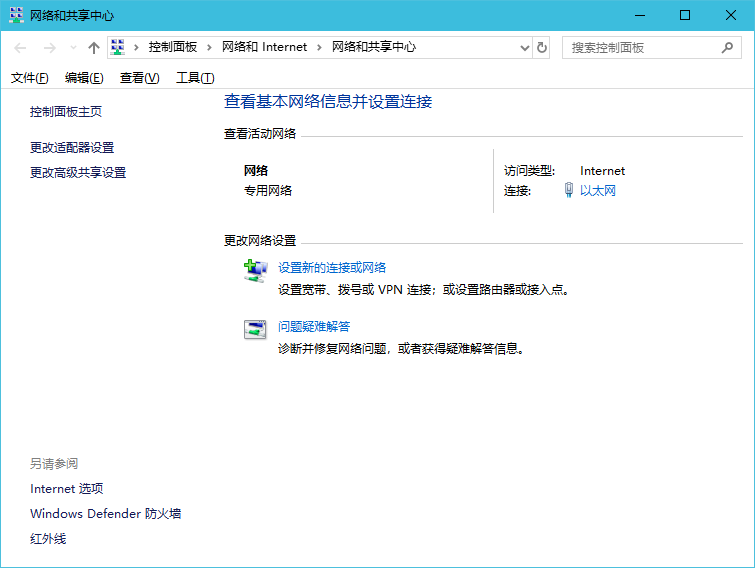Open recent locations dropdown arrow
Viewport: 755px width, 568px height.
(73, 48)
